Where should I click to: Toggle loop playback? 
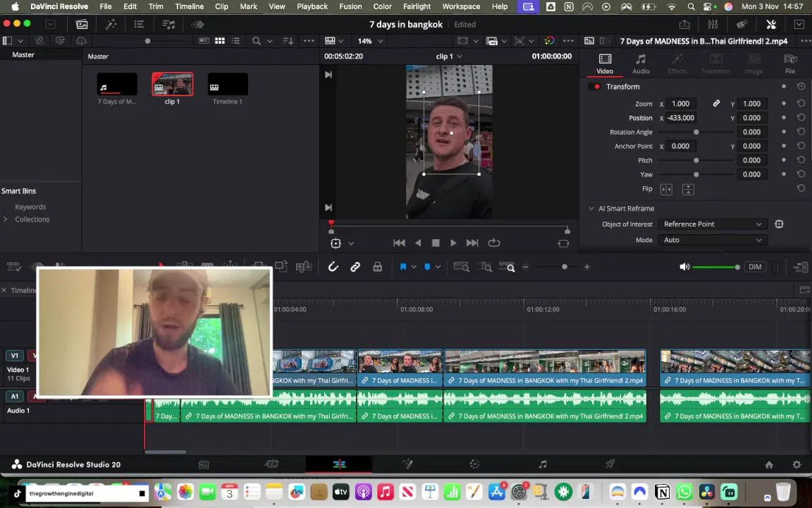tap(494, 243)
